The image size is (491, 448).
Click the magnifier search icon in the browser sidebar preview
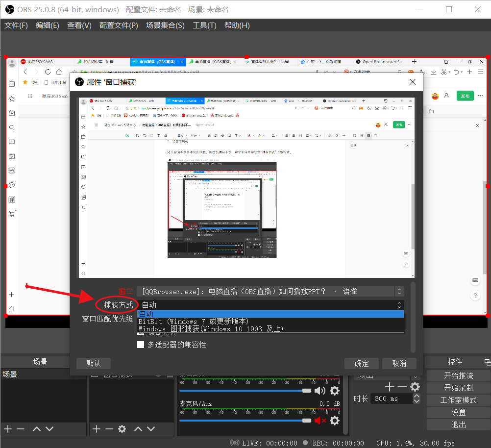click(x=12, y=127)
